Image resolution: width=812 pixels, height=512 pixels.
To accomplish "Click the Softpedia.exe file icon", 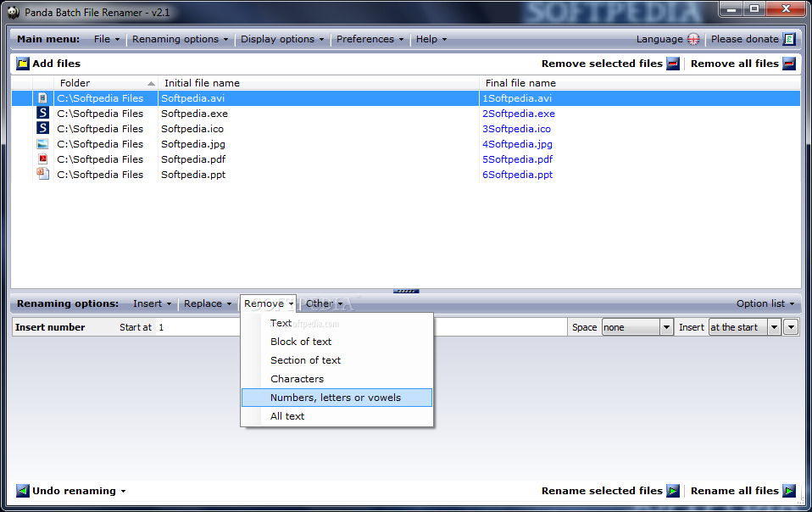I will (x=43, y=113).
